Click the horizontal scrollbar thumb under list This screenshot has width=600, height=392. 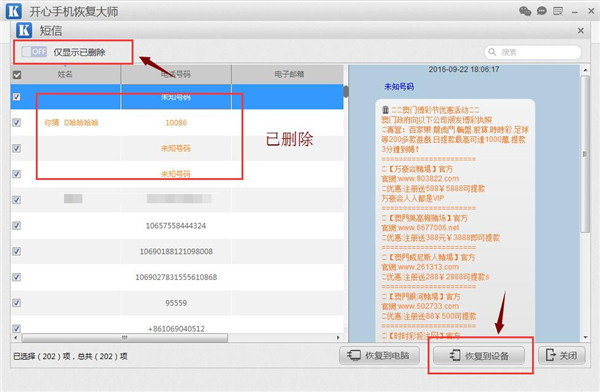tap(125, 338)
